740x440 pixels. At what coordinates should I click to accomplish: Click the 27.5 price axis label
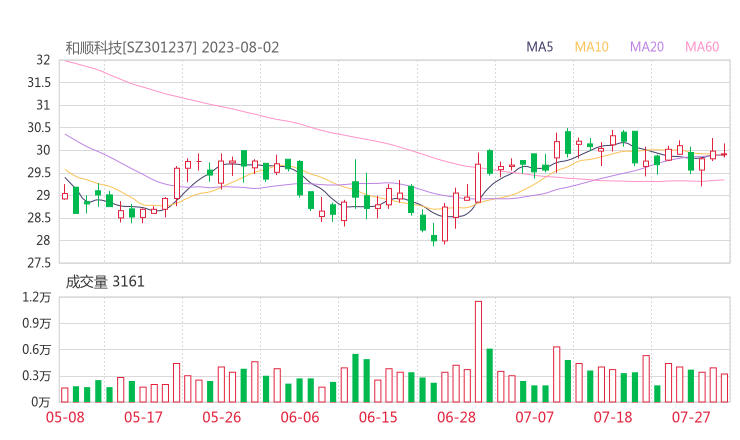pyautogui.click(x=39, y=263)
